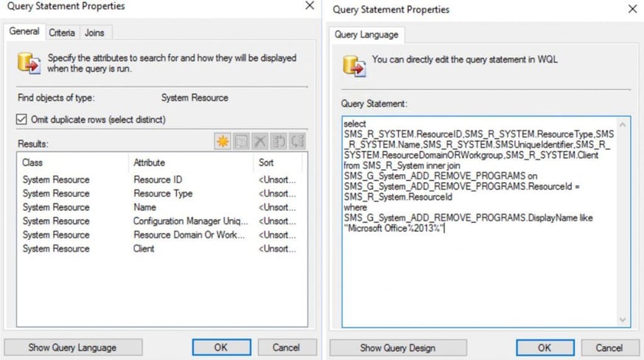Switch to the Criteria tab
Viewport: 644px width, 360px height.
coord(62,32)
